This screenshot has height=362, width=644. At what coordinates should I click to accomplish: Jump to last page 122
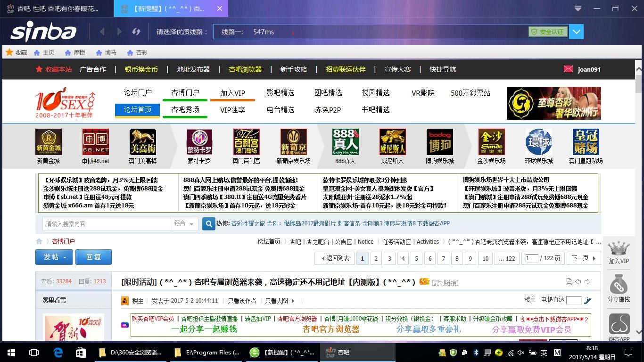(507, 258)
